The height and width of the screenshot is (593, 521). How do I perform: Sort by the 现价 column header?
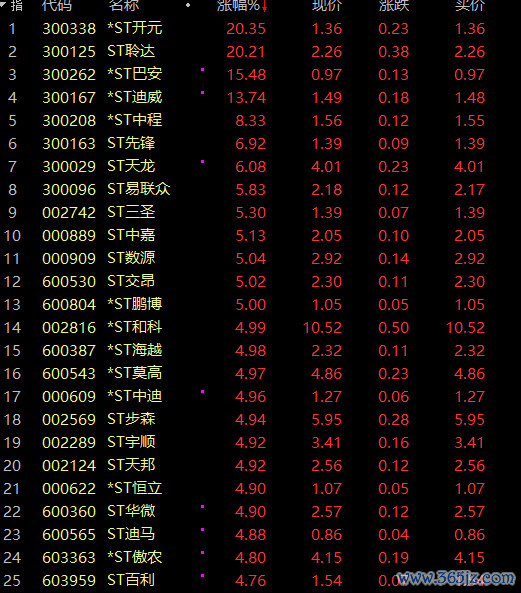[327, 5]
